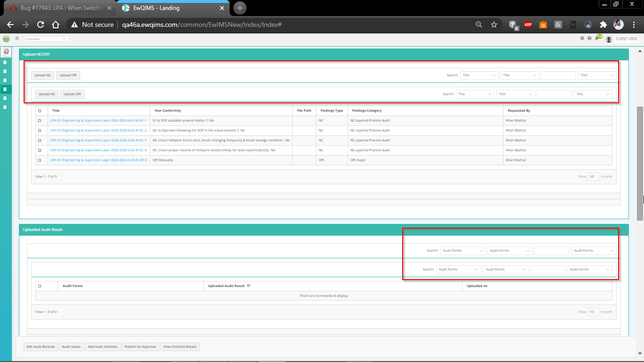Screen dimensions: 644x362
Task: Check the row ending in AUG-8-NC-4
Action: pyautogui.click(x=40, y=150)
